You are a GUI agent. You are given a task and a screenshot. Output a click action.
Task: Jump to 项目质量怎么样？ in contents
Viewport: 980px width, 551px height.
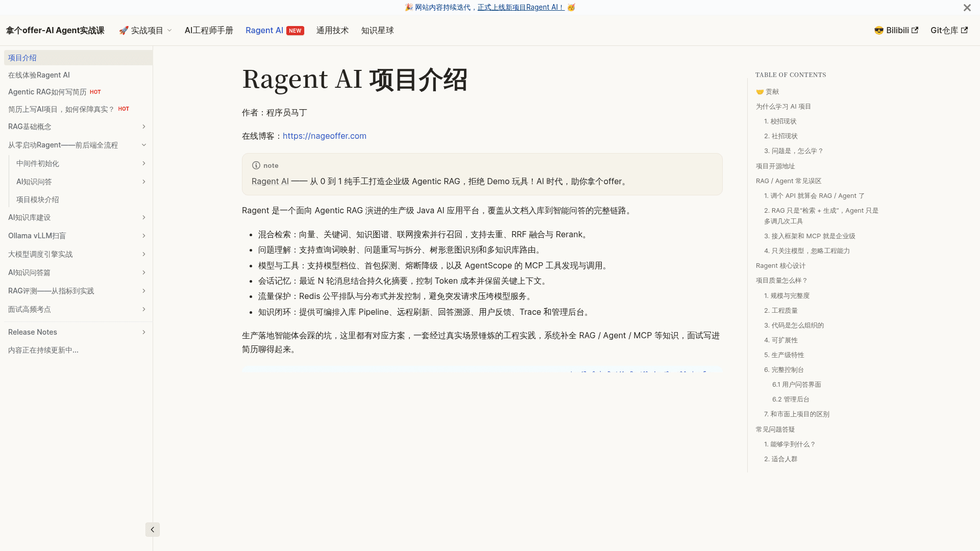[x=781, y=281]
